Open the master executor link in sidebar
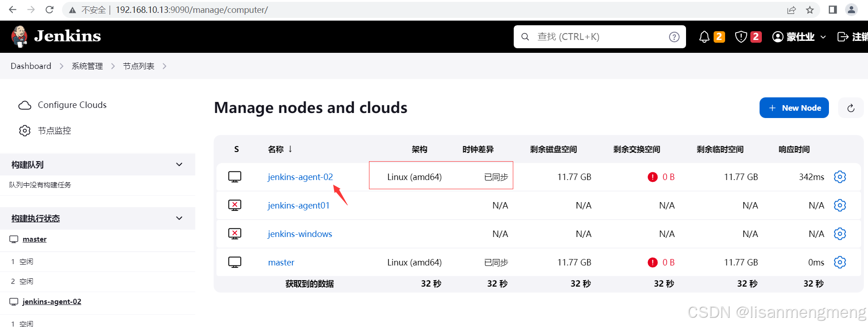Screen dimensions: 868x327 coord(34,239)
